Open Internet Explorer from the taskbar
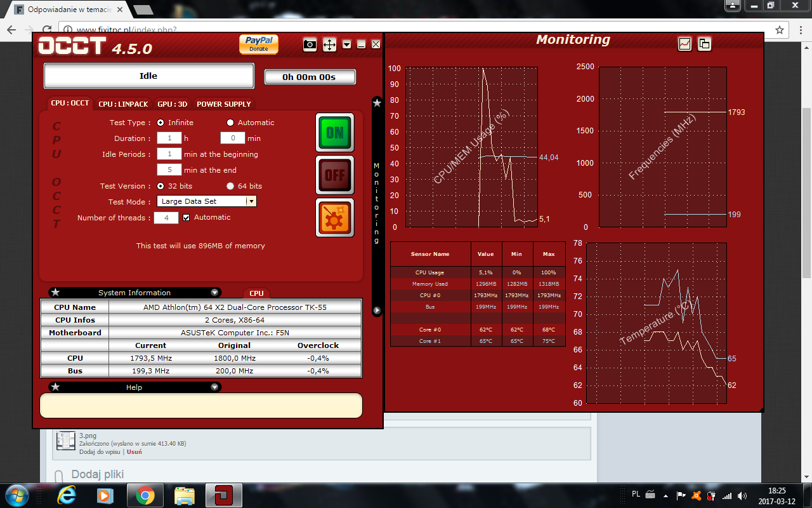Viewport: 812px width, 508px height. [x=67, y=495]
